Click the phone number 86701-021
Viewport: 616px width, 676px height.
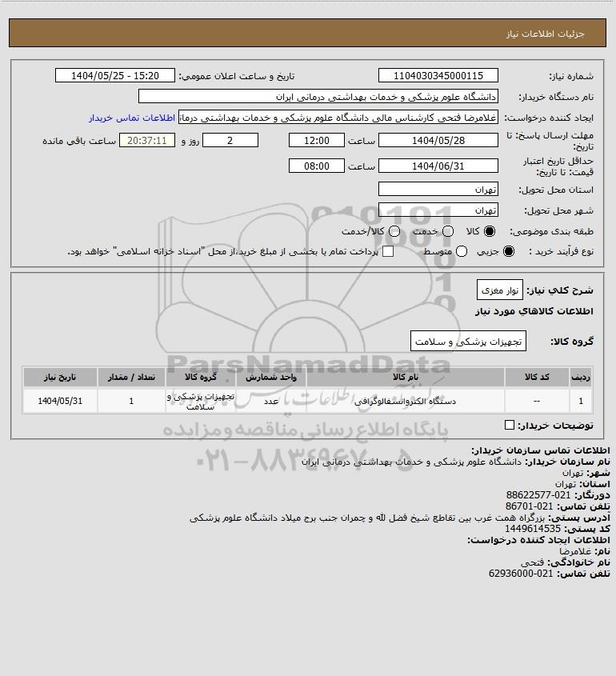coord(529,506)
